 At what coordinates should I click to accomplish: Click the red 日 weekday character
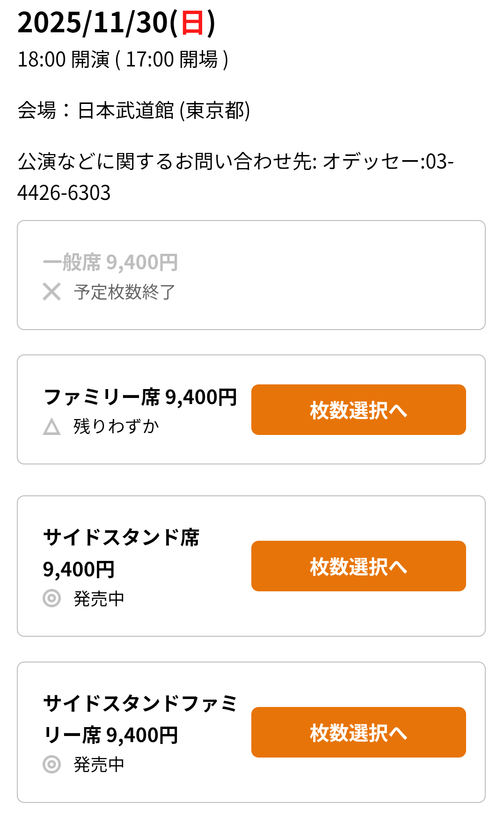tap(192, 23)
